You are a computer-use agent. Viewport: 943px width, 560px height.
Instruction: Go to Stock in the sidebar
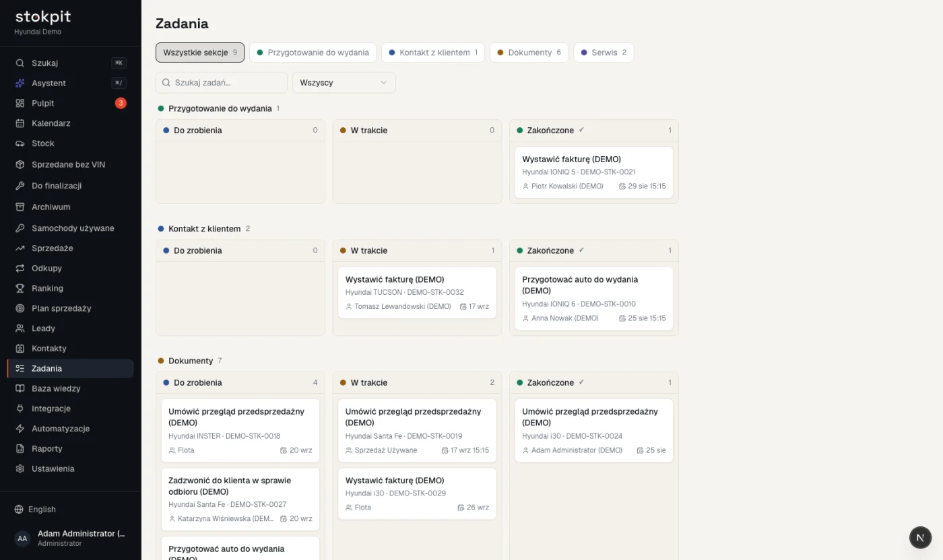coord(71,143)
